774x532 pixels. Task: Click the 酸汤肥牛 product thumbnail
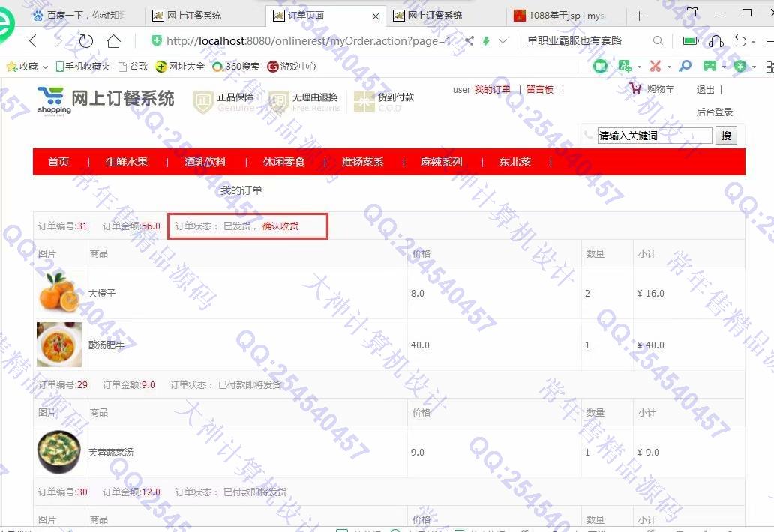[x=59, y=344]
